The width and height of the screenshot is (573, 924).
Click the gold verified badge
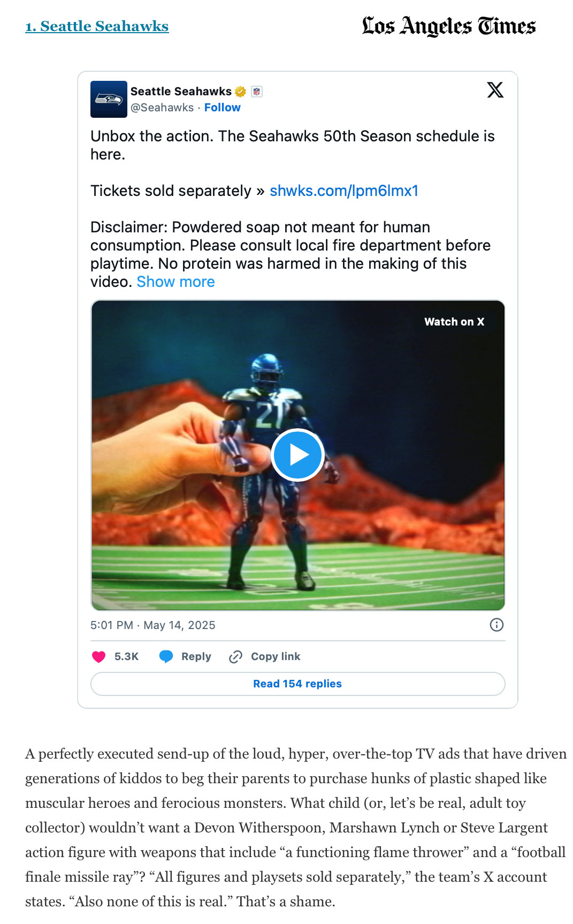241,92
